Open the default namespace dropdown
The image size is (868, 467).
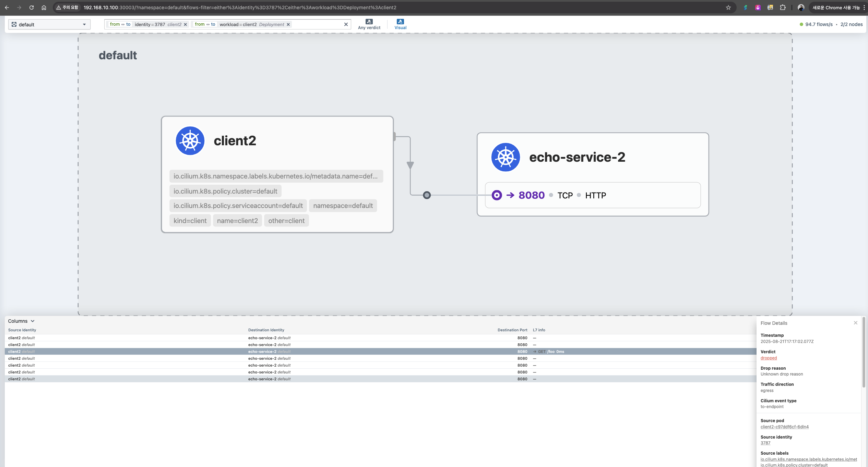49,24
